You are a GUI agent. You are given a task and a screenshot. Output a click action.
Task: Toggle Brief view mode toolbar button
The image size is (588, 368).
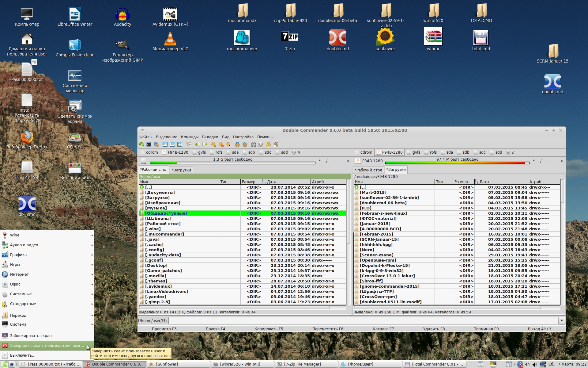click(x=165, y=144)
